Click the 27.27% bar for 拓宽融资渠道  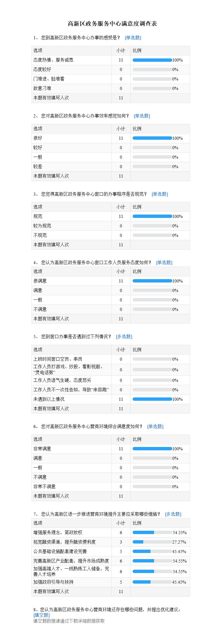pos(152,542)
